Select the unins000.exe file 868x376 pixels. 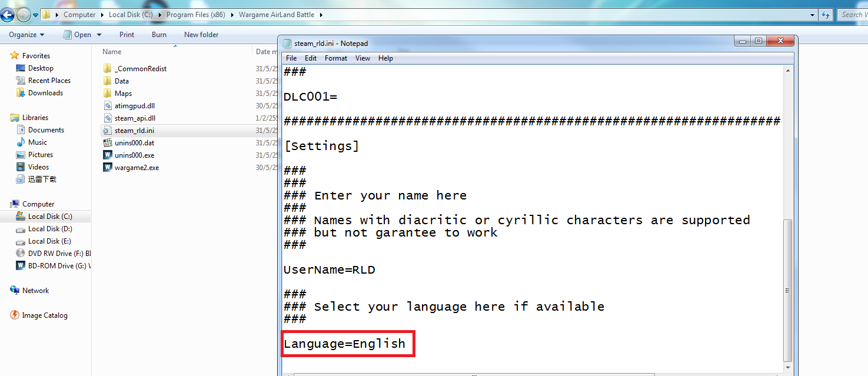coord(134,155)
